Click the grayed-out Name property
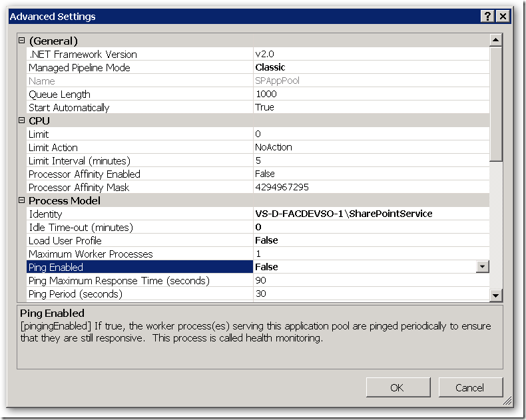 click(140, 81)
